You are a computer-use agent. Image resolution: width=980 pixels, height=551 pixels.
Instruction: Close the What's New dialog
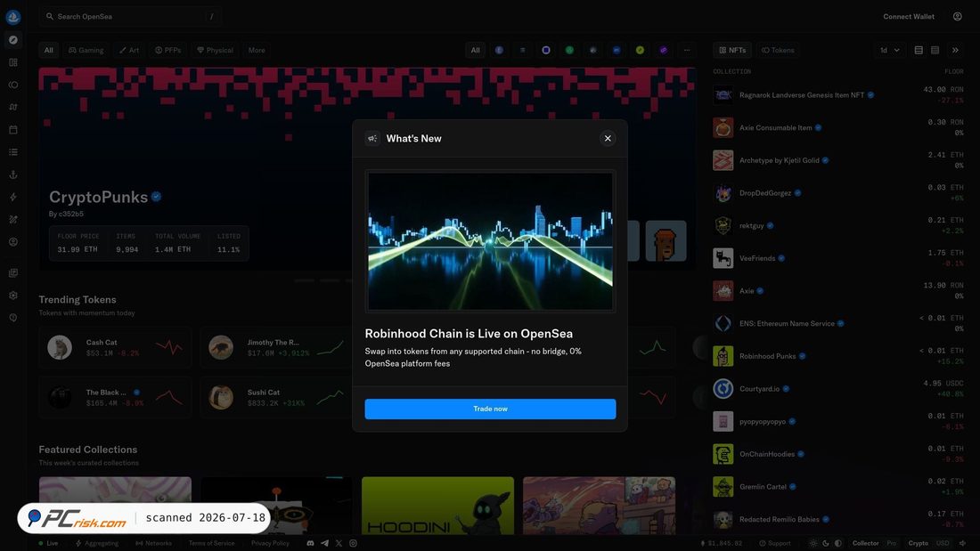click(x=608, y=139)
